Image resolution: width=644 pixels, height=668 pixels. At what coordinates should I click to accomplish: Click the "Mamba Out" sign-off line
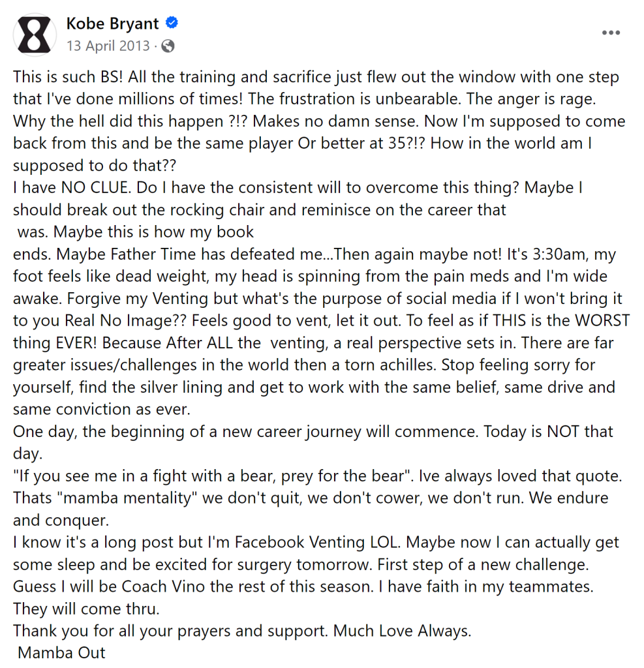click(61, 652)
